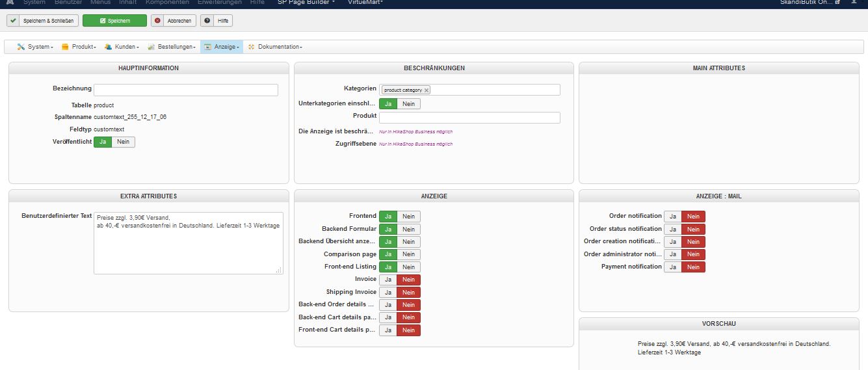Screen dimensions: 868x370
Task: Enable Invoice display with Ja
Action: [x=388, y=280]
